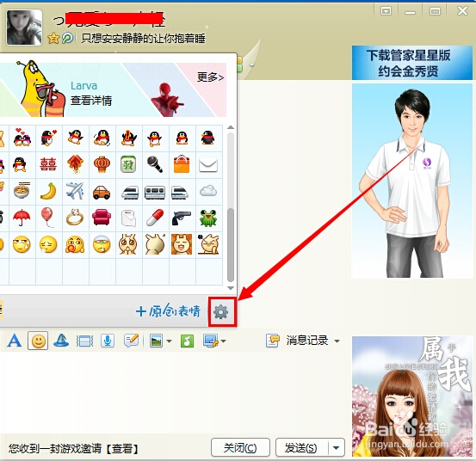Click the green search icon beside star
The width and height of the screenshot is (476, 461).
tap(67, 38)
